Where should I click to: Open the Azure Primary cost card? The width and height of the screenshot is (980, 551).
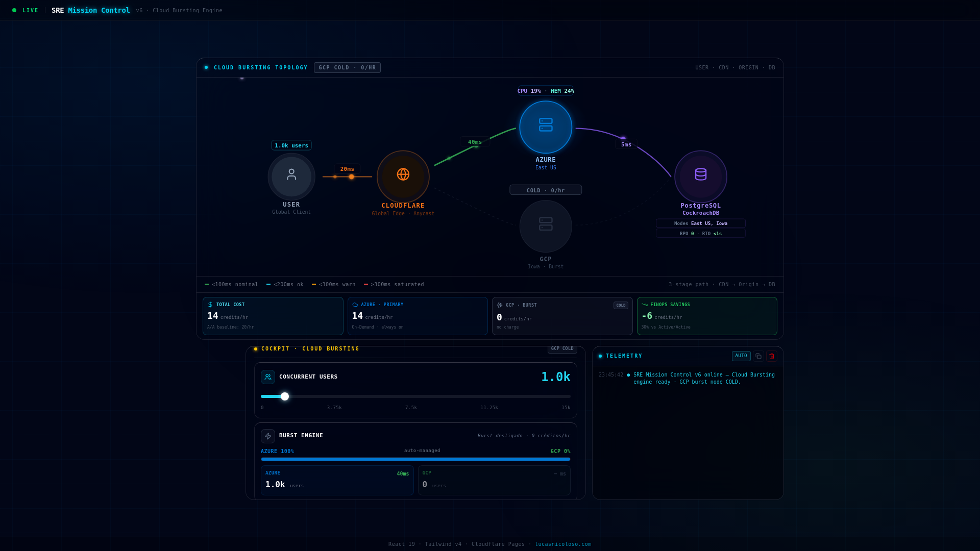pyautogui.click(x=418, y=316)
